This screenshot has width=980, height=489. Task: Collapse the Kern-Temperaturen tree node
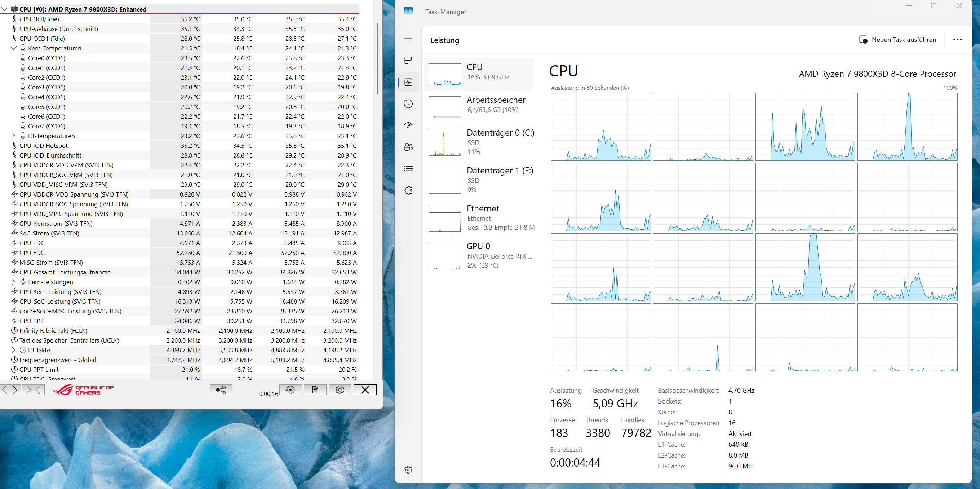[x=13, y=48]
